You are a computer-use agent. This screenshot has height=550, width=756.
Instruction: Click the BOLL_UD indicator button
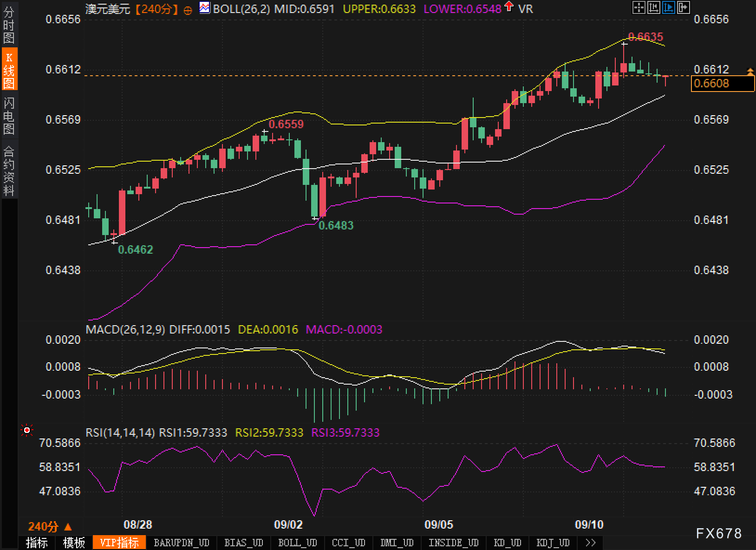tap(297, 543)
